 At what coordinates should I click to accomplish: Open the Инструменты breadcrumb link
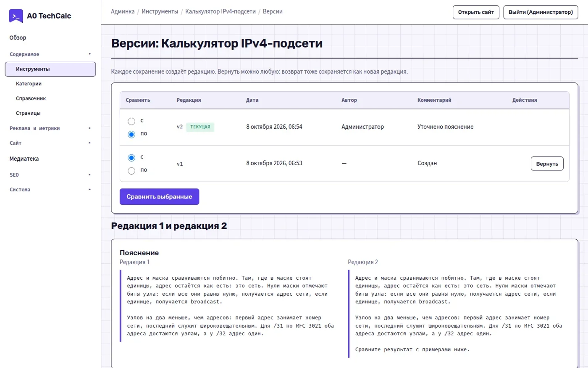[160, 11]
